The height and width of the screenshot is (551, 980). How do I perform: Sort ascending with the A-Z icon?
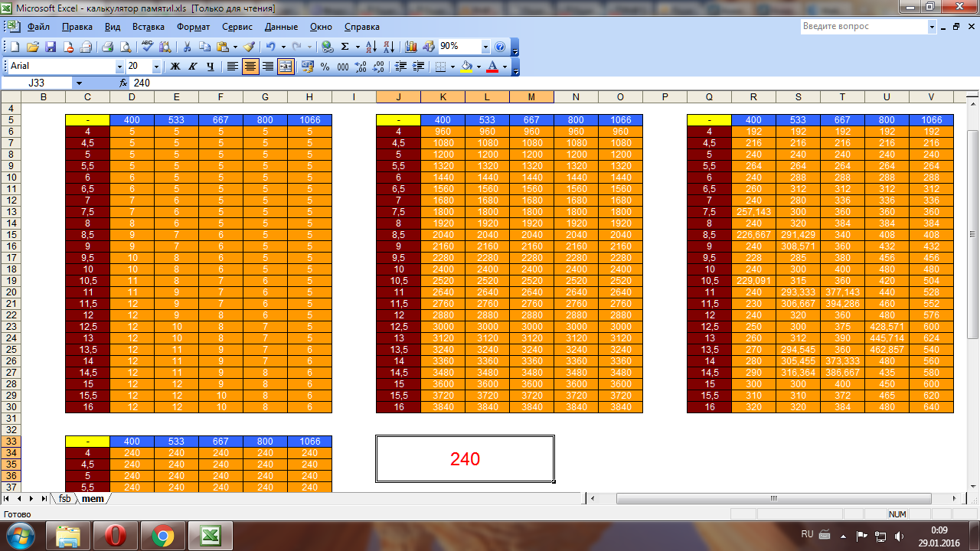pos(371,47)
